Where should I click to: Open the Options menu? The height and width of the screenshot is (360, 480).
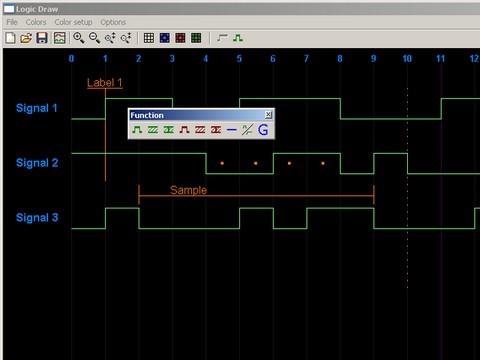[x=113, y=22]
